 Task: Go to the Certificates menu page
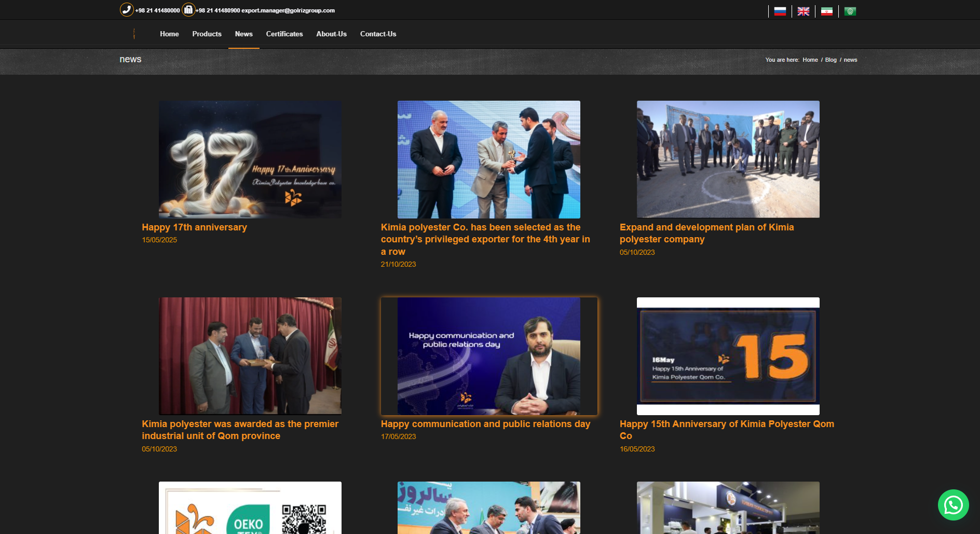point(284,34)
